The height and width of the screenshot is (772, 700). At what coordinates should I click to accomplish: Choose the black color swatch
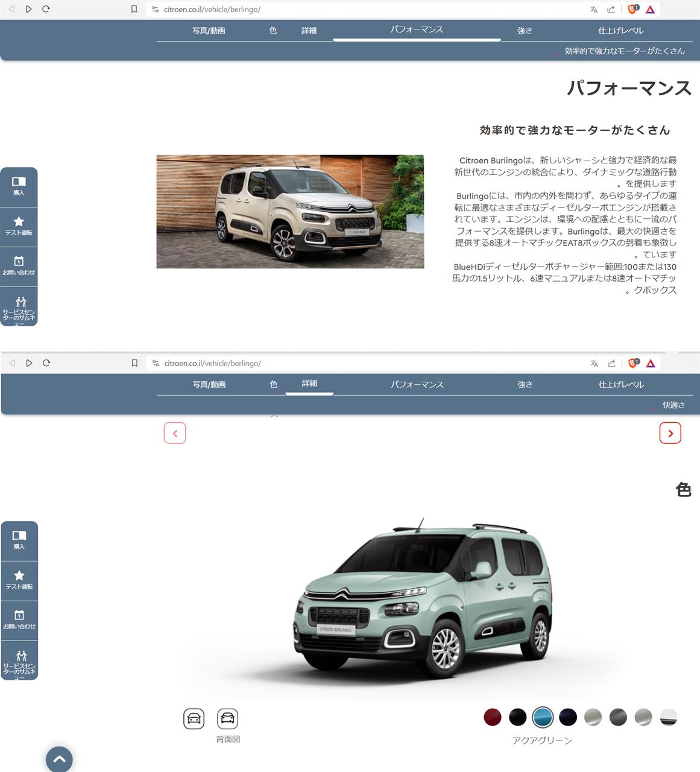pos(518,717)
